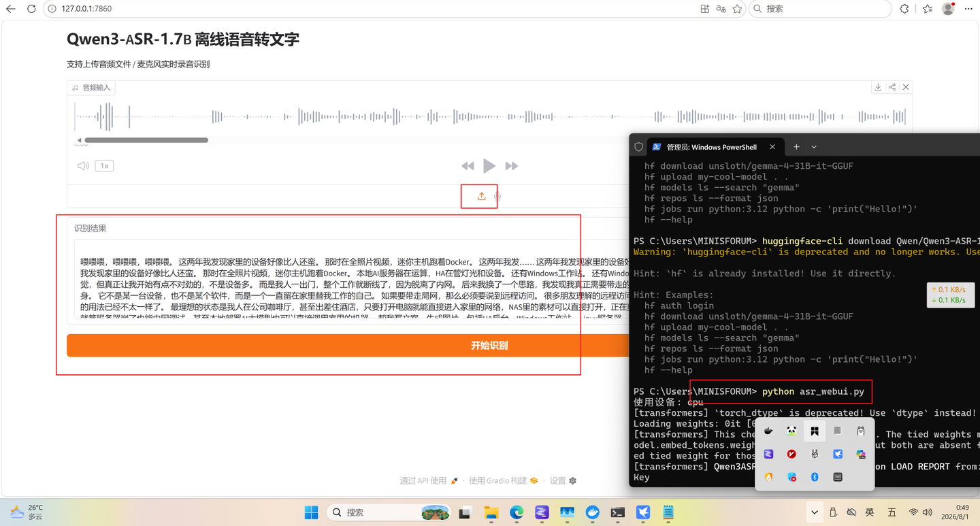
Task: Open the Gradio 设置 footer link
Action: 563,480
